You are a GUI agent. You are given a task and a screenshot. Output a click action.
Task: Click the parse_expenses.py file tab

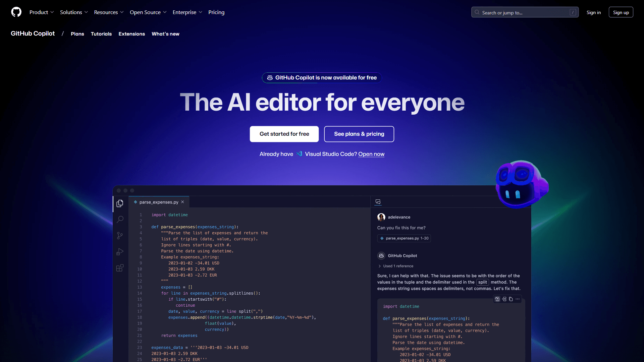coord(158,202)
